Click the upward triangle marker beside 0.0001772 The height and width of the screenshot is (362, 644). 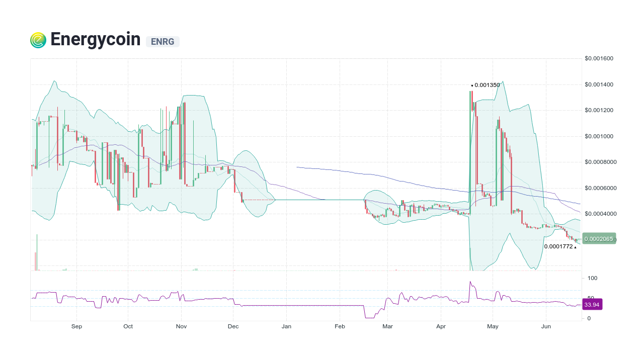point(576,247)
